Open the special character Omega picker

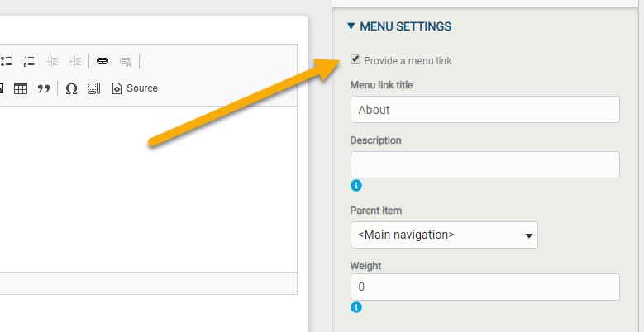click(71, 88)
